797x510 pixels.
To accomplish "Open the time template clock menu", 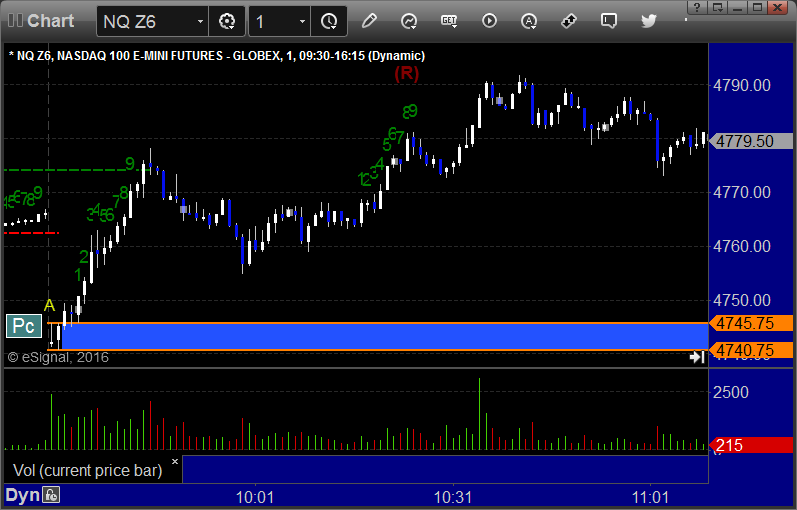I will click(329, 21).
